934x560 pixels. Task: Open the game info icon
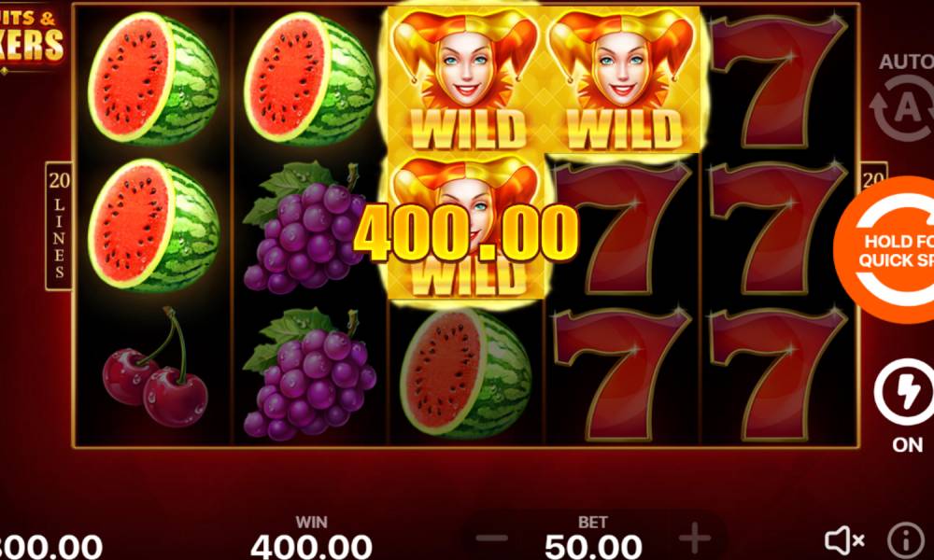click(905, 540)
